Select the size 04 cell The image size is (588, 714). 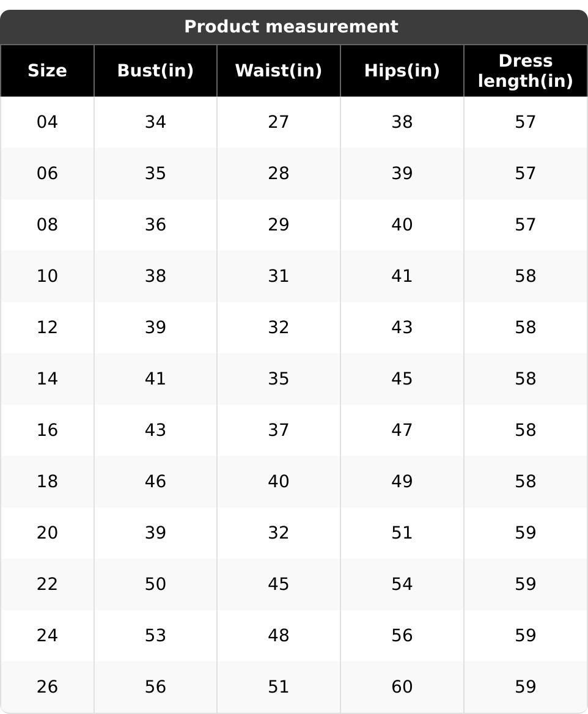point(47,122)
